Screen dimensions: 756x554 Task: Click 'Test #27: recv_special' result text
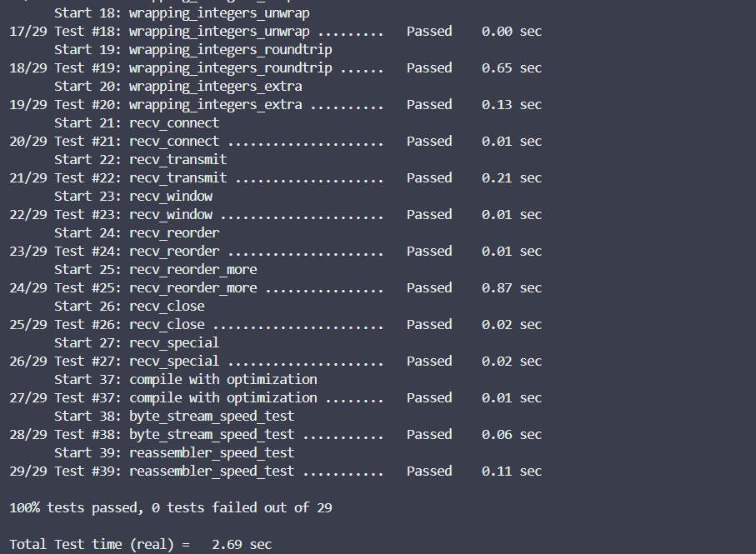pos(137,361)
